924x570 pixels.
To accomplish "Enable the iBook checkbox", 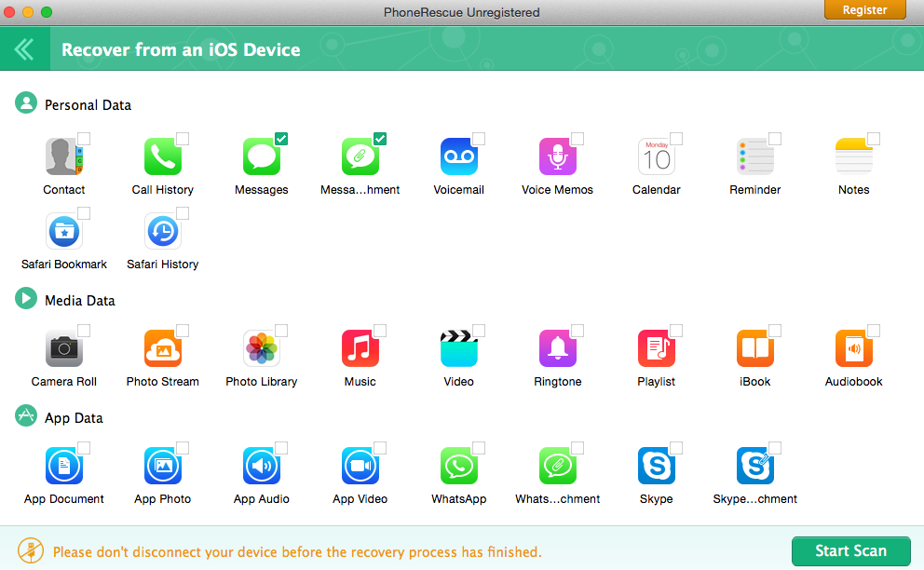I will [x=775, y=331].
